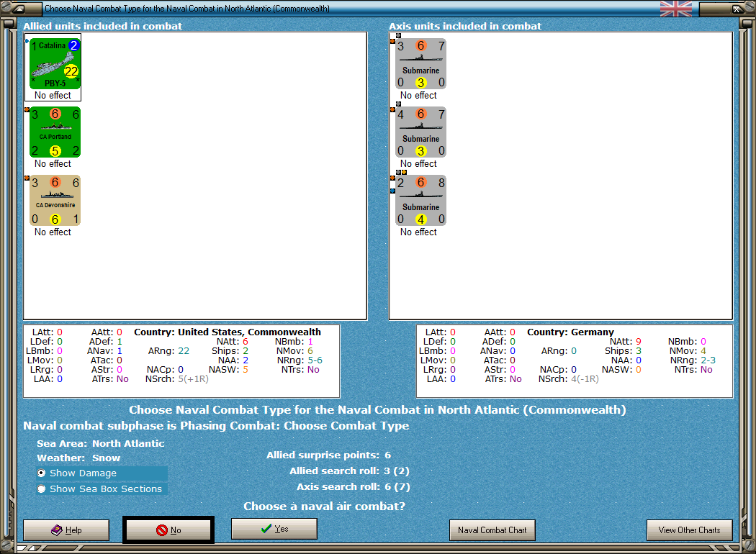This screenshot has width=756, height=554.
Task: Select the Axis submarine with factors 3 6 7
Action: point(421,63)
